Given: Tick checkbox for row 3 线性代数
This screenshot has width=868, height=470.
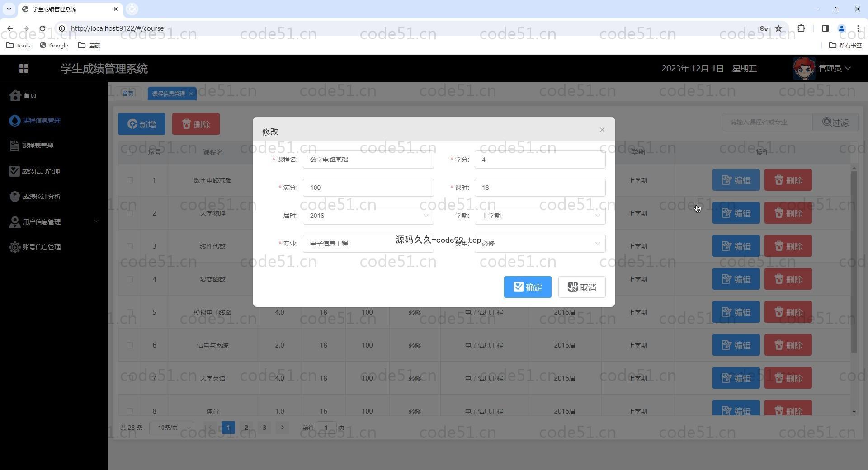Looking at the screenshot, I should pyautogui.click(x=130, y=246).
